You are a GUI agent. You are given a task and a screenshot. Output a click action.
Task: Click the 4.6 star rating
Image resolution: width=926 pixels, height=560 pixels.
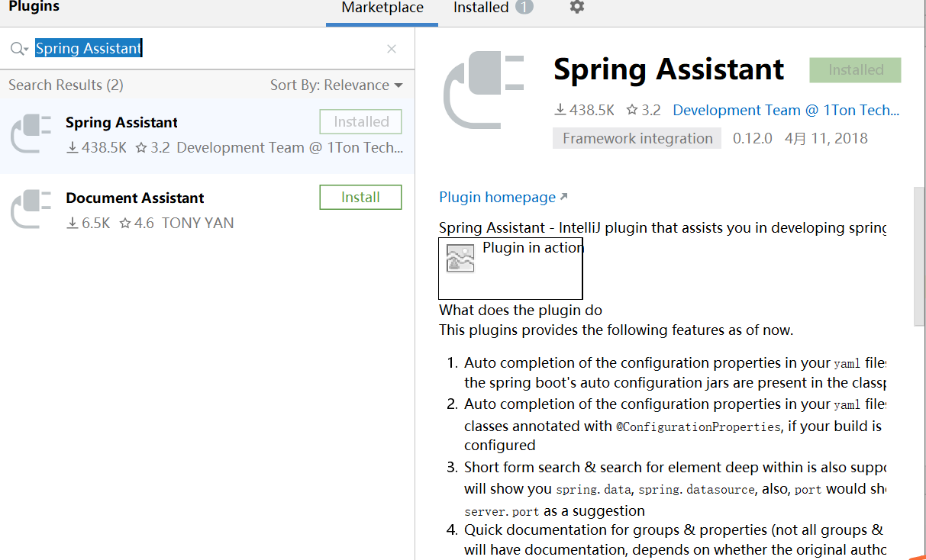point(137,223)
